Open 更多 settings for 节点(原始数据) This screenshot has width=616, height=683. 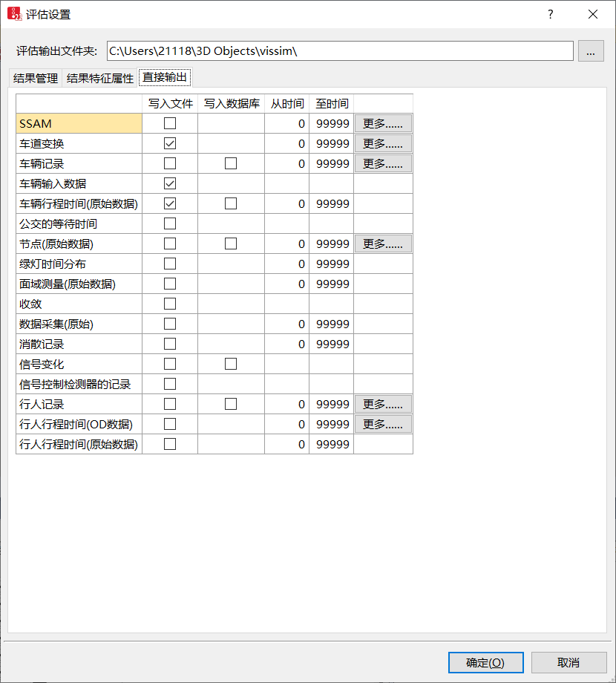(x=383, y=243)
